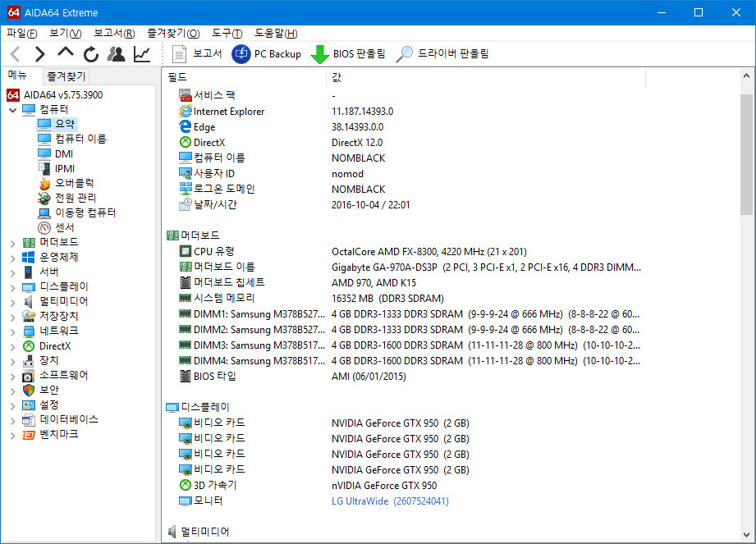
Task: Launch PC Backup from the toolbar
Action: (x=266, y=54)
